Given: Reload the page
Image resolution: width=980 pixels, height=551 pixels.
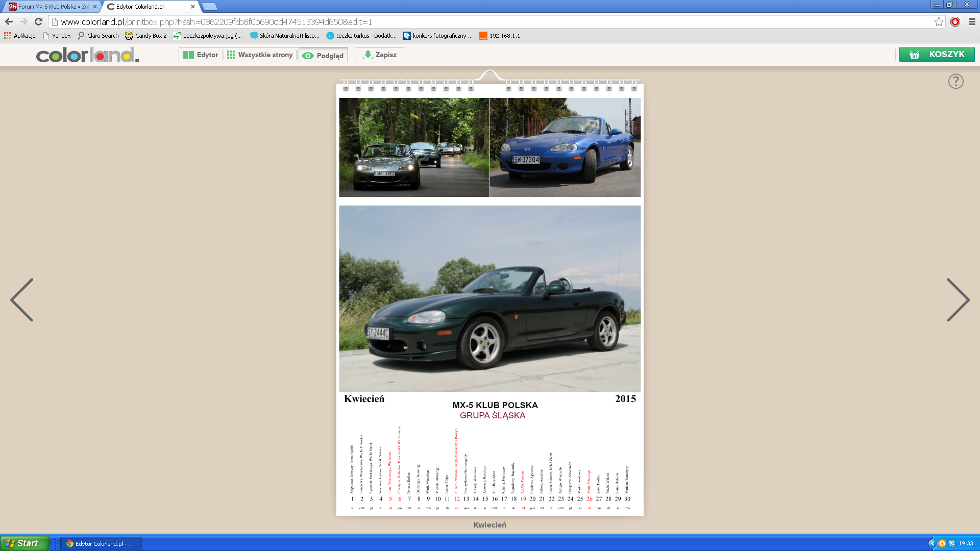Looking at the screenshot, I should (x=38, y=21).
